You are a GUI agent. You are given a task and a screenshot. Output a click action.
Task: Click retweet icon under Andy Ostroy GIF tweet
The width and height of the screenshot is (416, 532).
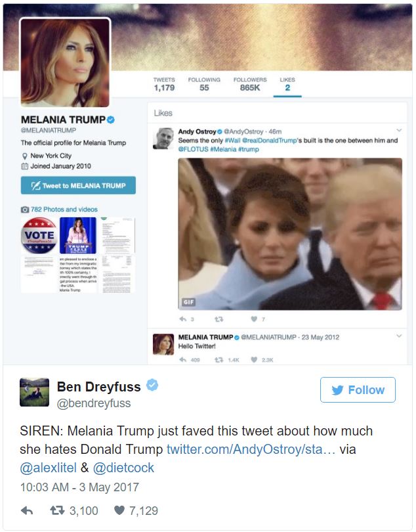click(x=219, y=319)
